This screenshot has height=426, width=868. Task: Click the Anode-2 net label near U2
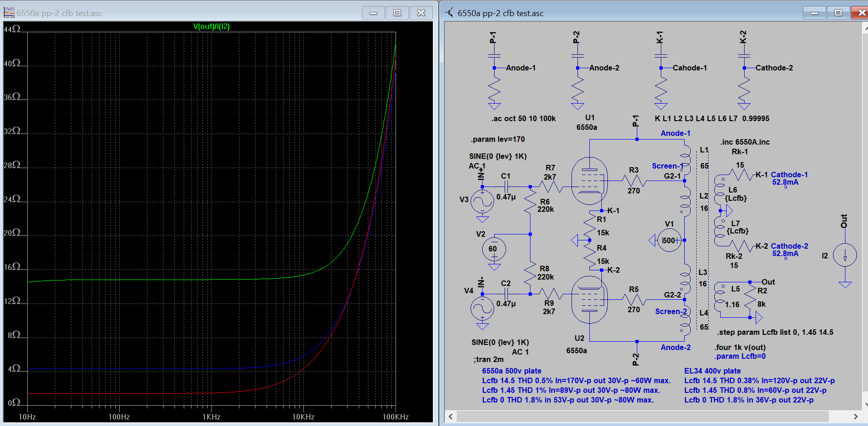tap(676, 347)
